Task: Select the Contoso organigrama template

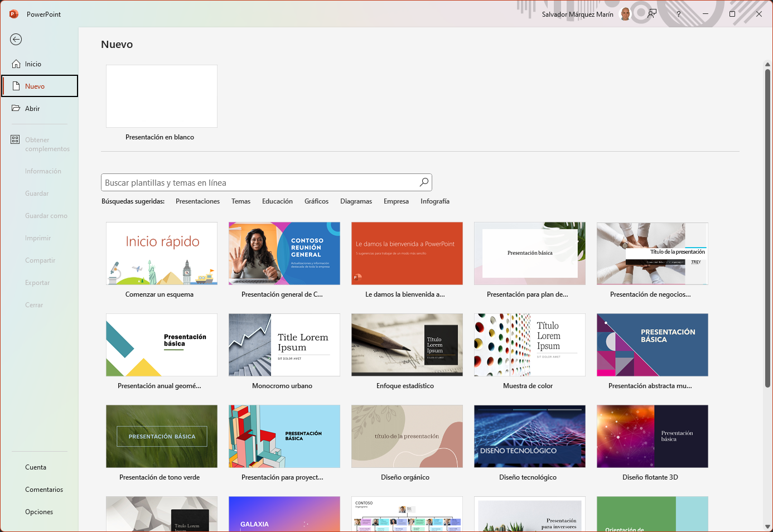Action: 407,514
